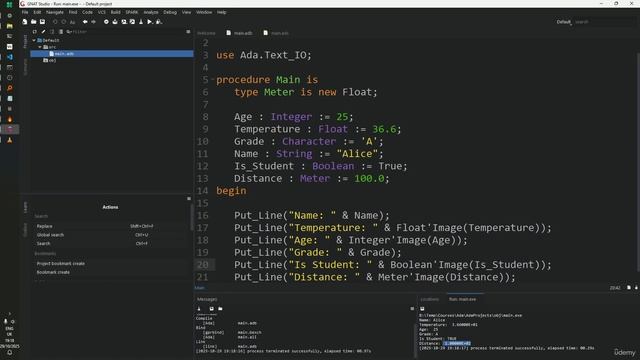Click the VS Code icon in the taskbar
Screen dimensions: 640x360
9,57
